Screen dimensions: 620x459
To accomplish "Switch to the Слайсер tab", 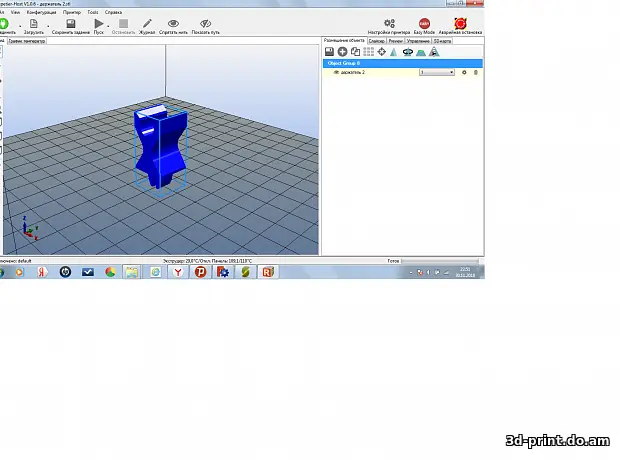I will 376,41.
